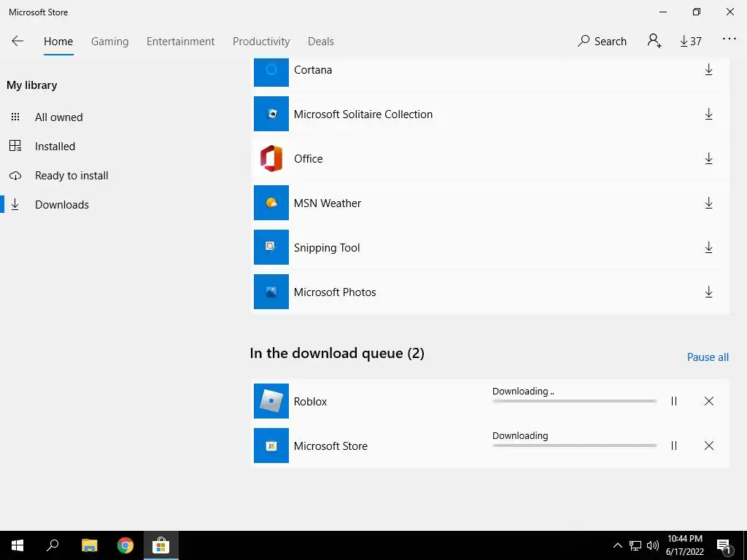The width and height of the screenshot is (747, 560).
Task: Download the MSN Weather update
Action: [708, 203]
